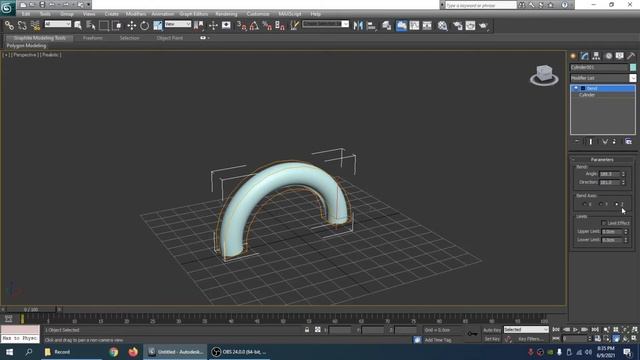Click the Select and Link tool
Screen dimensions: 640x360
pos(9,26)
